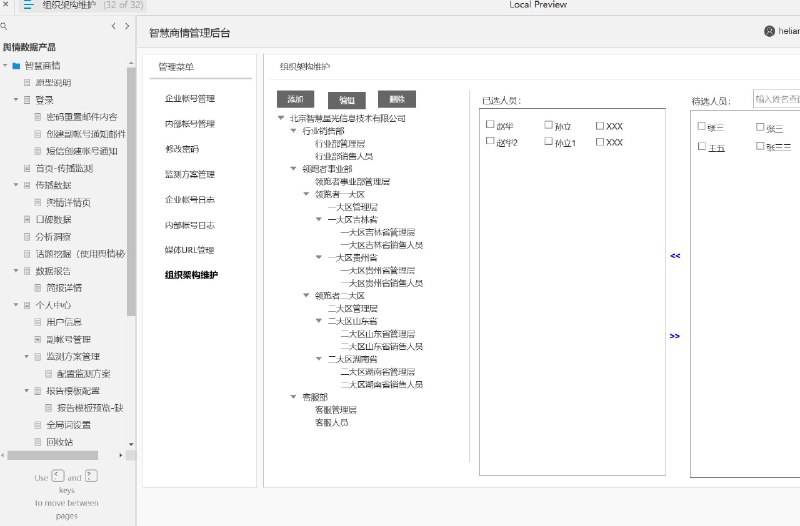800x526 pixels.
Task: Collapse the 领跑者一大区 node
Action: pyautogui.click(x=306, y=194)
